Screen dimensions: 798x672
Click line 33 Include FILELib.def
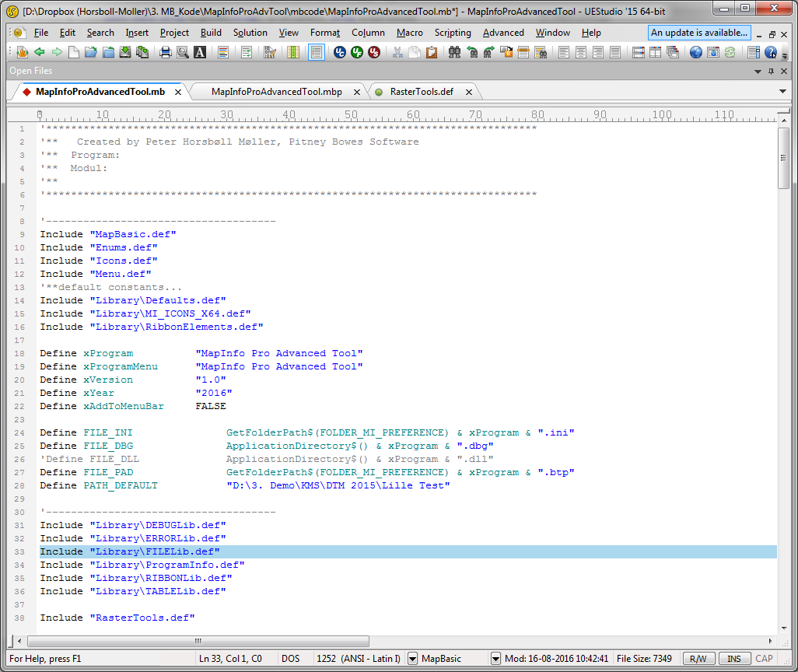click(408, 552)
